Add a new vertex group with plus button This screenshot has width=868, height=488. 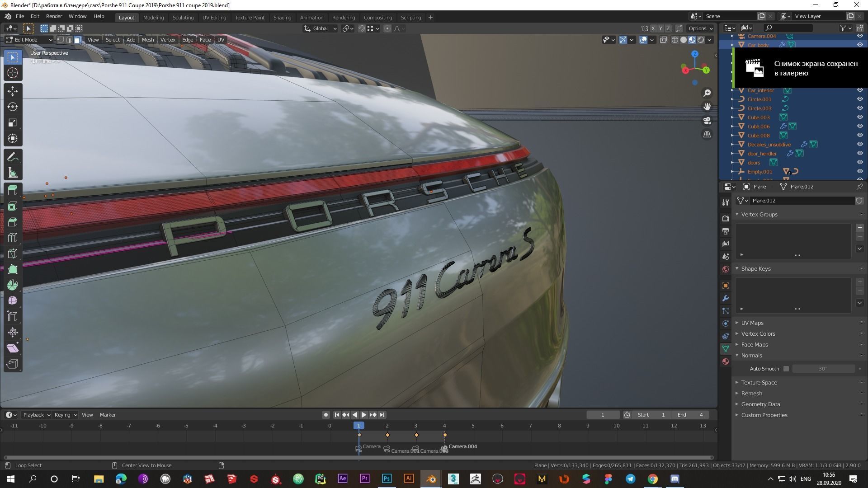pos(860,228)
